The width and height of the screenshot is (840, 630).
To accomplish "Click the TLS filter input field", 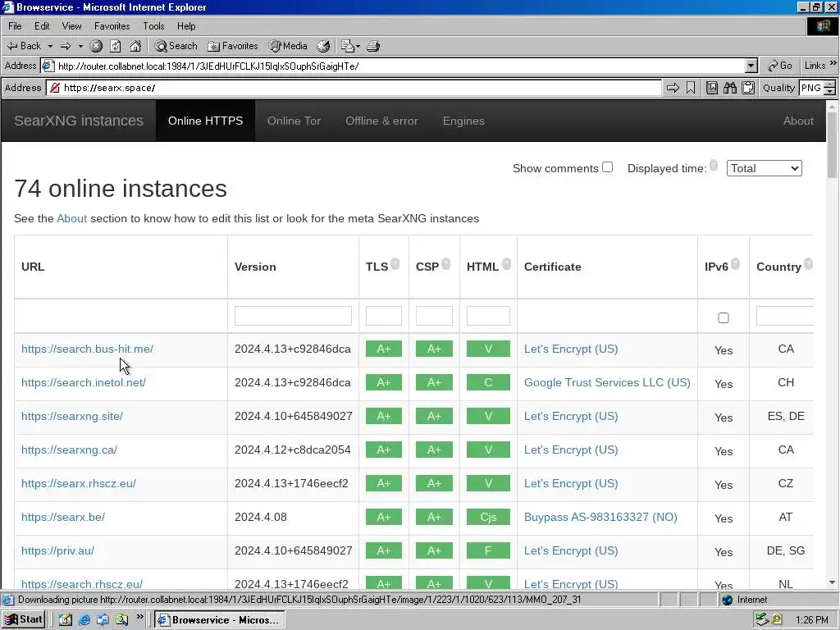I will coord(384,316).
